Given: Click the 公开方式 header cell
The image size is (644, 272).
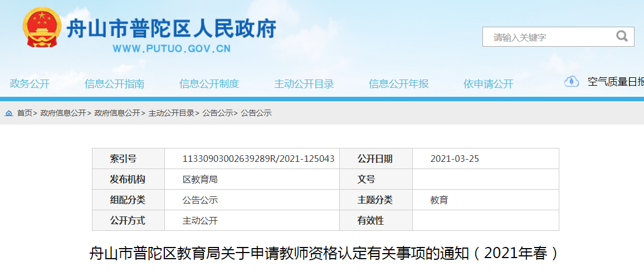Looking at the screenshot, I should [x=129, y=220].
